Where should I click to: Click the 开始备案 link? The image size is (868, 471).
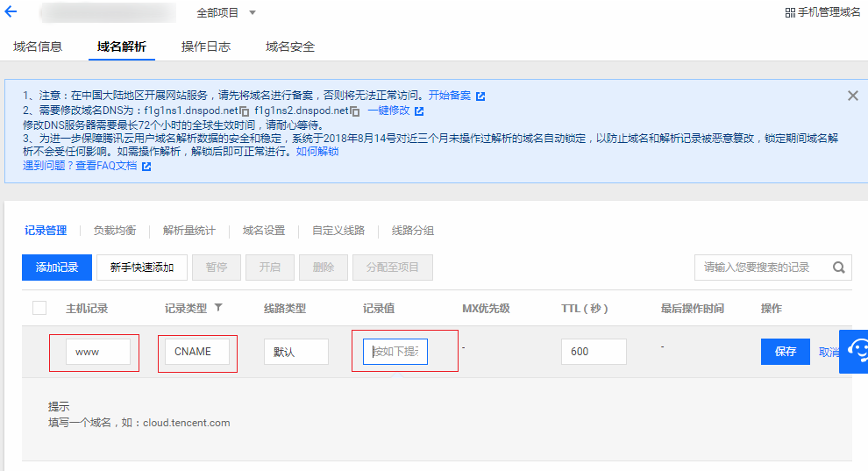click(x=450, y=96)
